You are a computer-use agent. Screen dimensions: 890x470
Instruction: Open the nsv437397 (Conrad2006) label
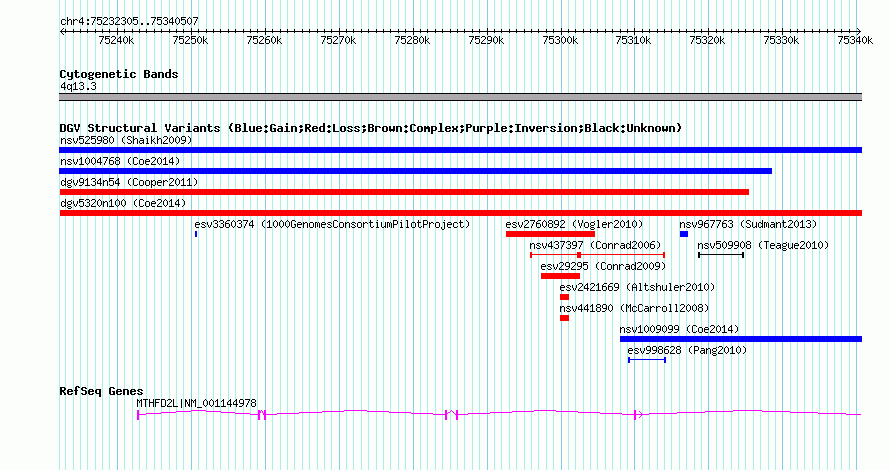point(595,245)
